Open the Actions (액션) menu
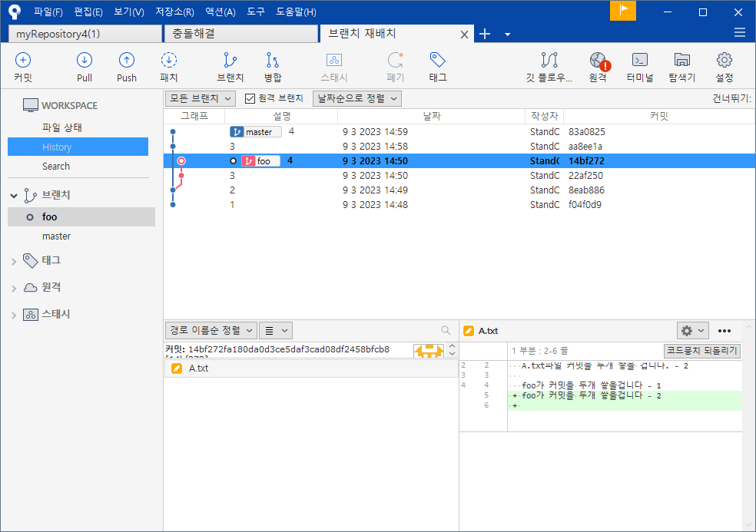 point(220,12)
